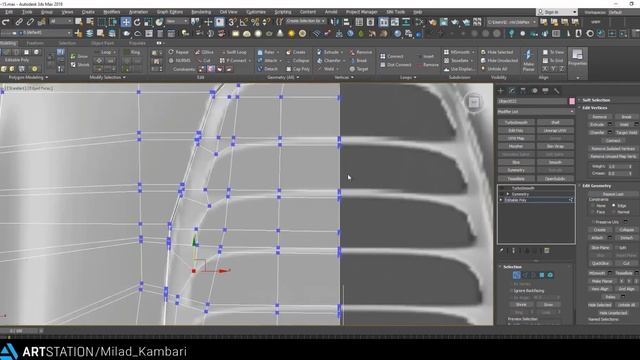Open the reference coordinate View dropdown
The image size is (640, 360).
176,21
